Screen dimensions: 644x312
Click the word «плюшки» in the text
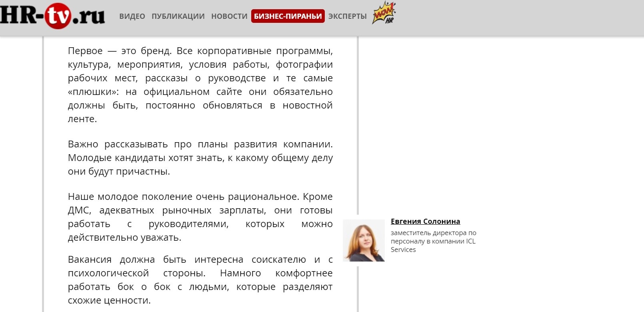pos(93,92)
